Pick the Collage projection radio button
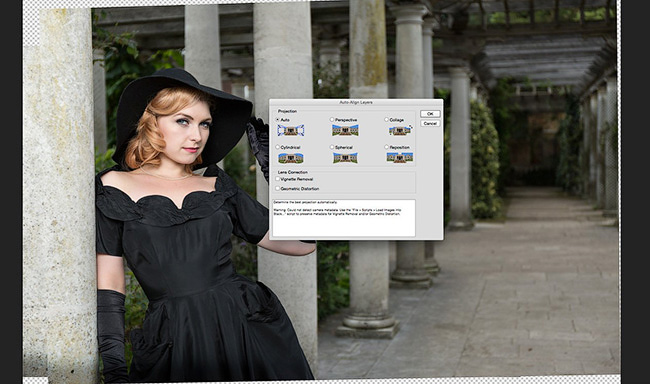Screen dimensions: 650x384 [386, 119]
